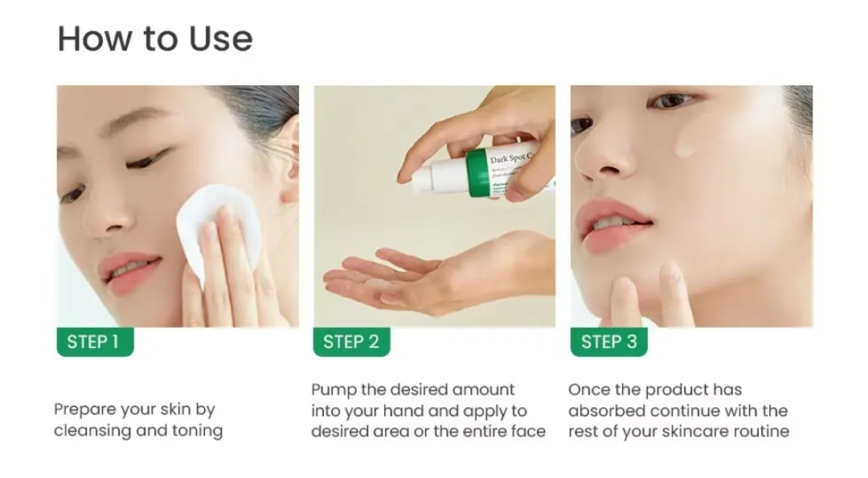The width and height of the screenshot is (868, 478).
Task: Select the STEP 1 green badge
Action: (x=95, y=342)
